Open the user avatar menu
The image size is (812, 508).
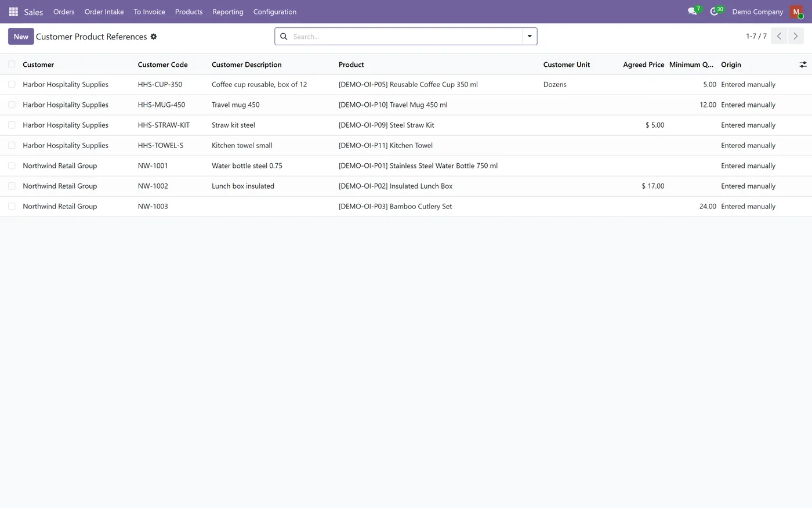(x=796, y=12)
